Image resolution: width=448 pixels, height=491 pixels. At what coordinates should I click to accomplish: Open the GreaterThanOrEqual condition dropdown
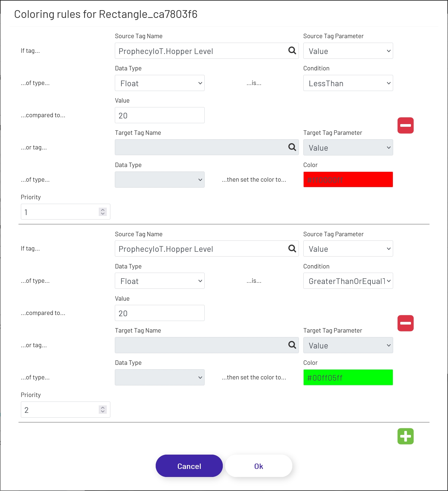click(x=348, y=281)
